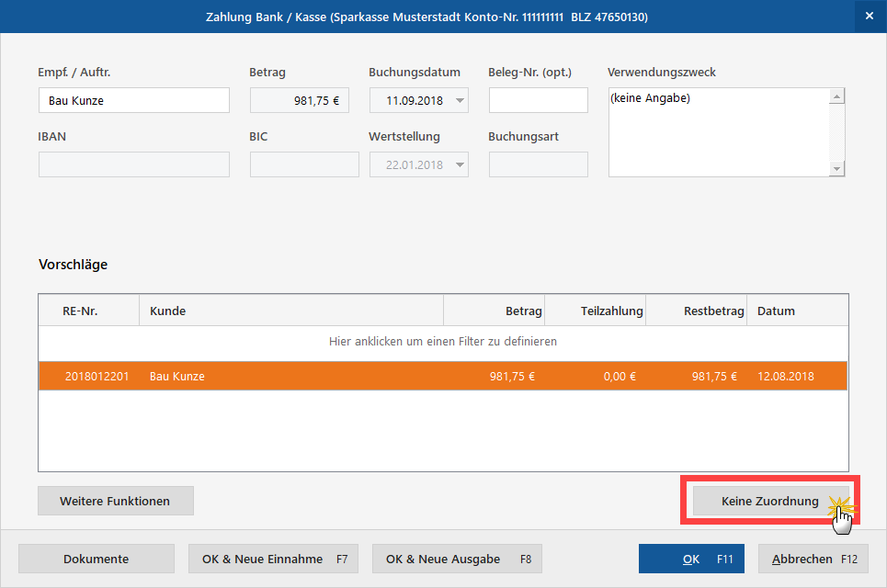
Task: Click the BIC input field
Action: (304, 164)
